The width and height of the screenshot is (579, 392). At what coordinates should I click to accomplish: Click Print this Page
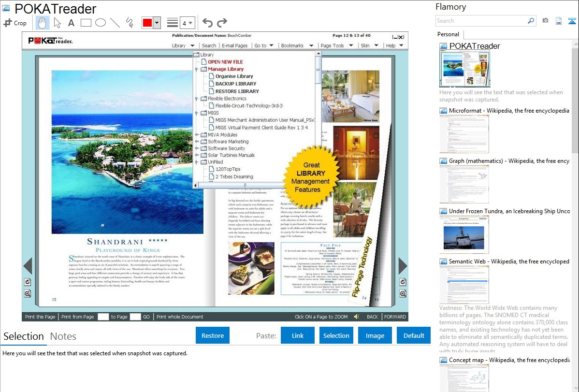pyautogui.click(x=40, y=317)
